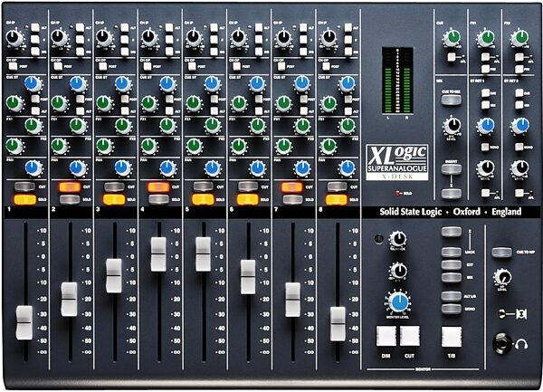Click the channel 6 fader cap
The image size is (543, 392).
click(x=248, y=277)
